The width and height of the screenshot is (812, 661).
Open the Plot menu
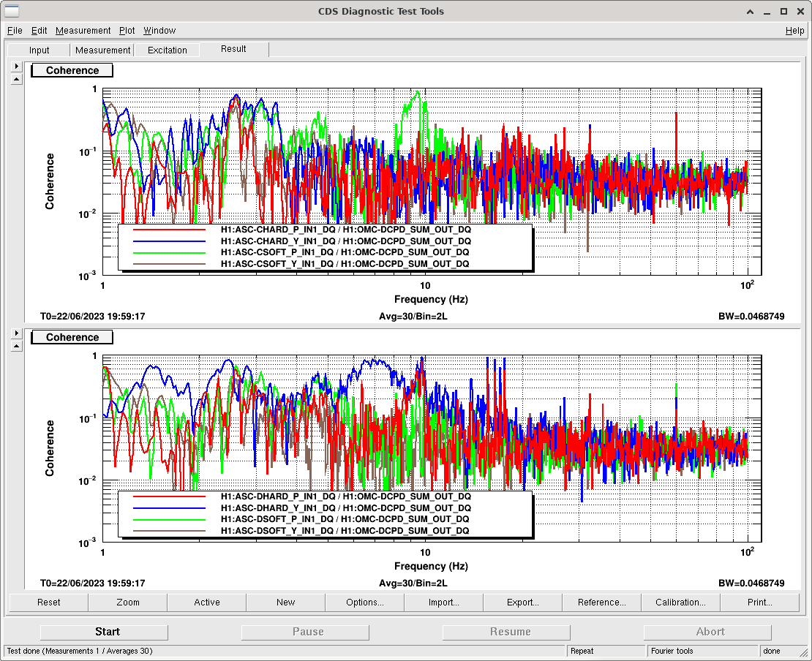127,31
